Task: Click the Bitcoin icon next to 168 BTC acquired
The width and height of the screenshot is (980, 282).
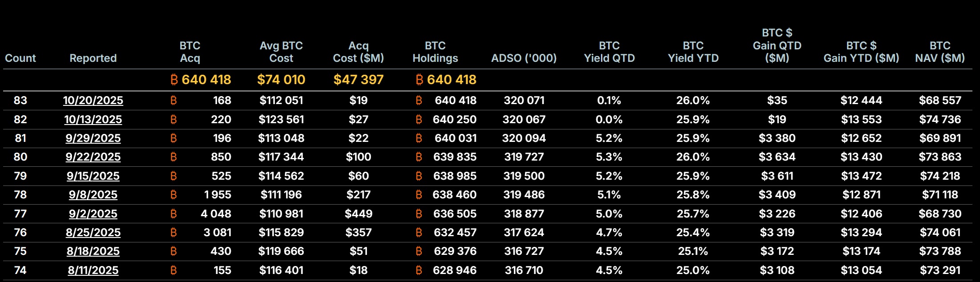Action: tap(173, 101)
